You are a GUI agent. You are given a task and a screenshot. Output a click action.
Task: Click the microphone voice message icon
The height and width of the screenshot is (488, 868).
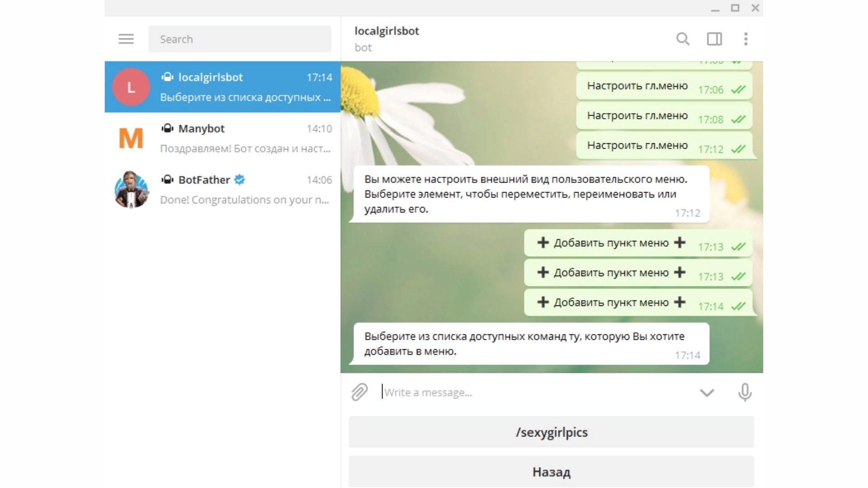pos(745,392)
